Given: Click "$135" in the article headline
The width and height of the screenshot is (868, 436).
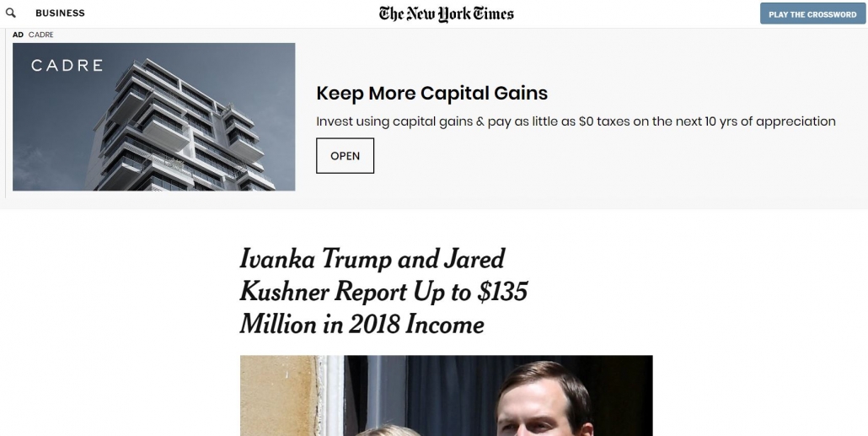Looking at the screenshot, I should click(501, 291).
